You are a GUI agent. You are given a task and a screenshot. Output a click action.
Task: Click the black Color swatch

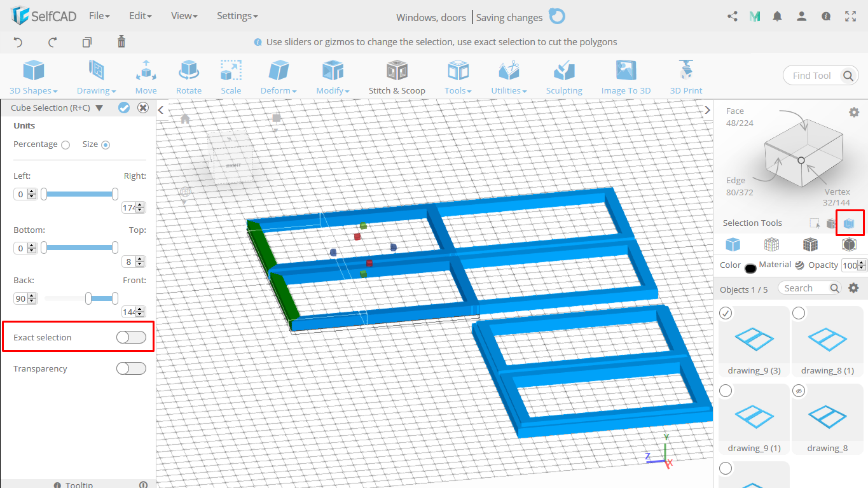[750, 268]
